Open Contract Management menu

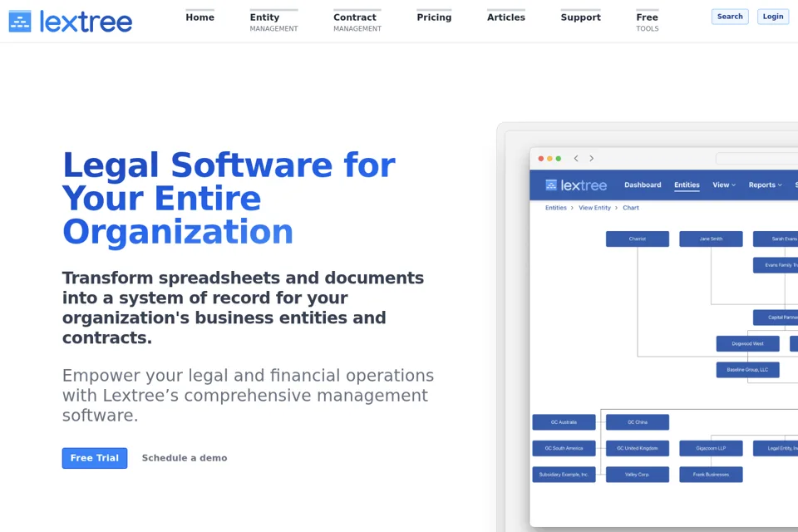point(357,22)
